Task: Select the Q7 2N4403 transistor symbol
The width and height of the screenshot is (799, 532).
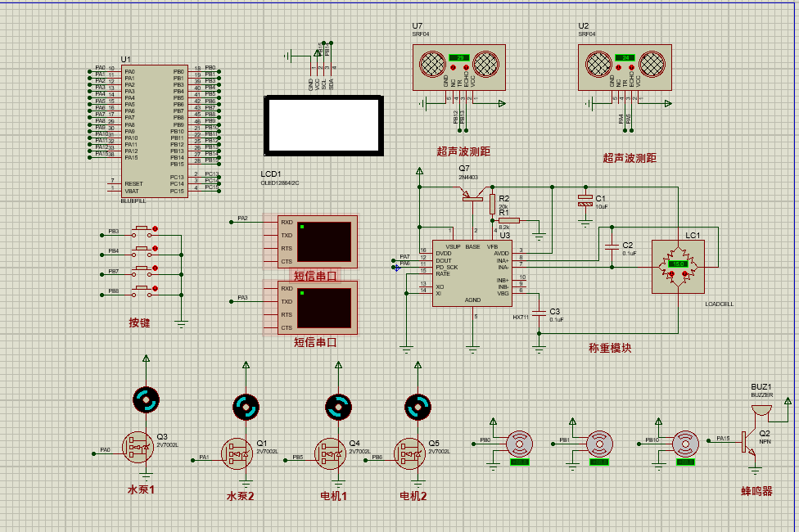Action: point(472,194)
